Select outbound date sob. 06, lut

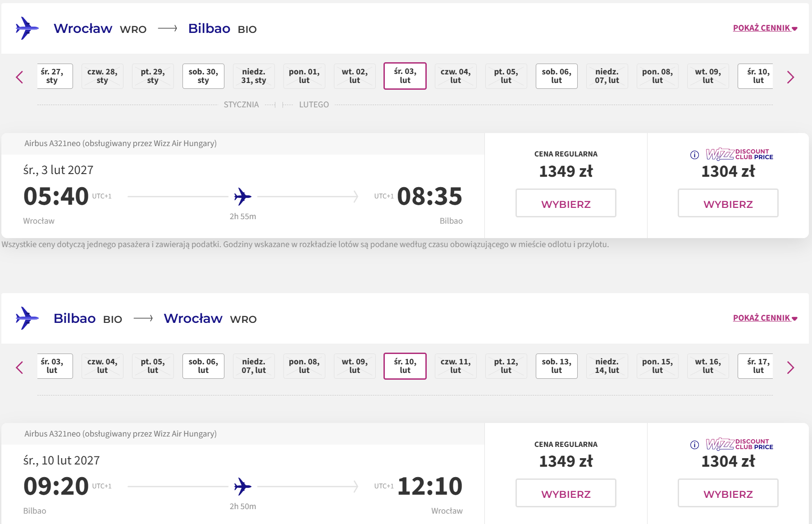point(557,76)
